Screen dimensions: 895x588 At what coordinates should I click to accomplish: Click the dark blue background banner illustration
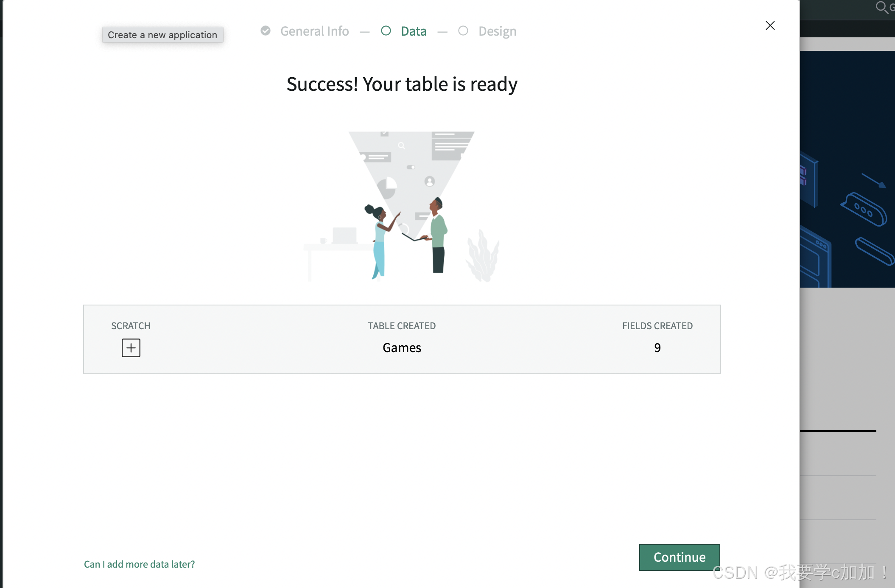pyautogui.click(x=847, y=170)
